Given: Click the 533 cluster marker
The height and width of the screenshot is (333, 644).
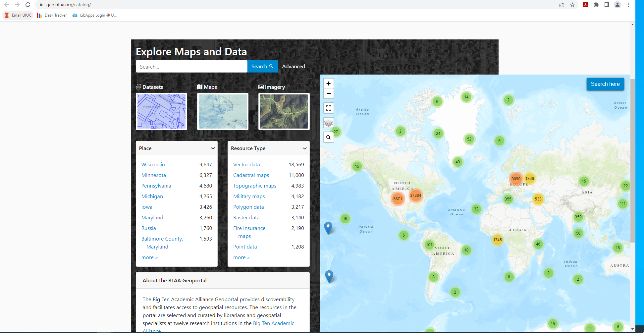Looking at the screenshot, I should click(538, 199).
